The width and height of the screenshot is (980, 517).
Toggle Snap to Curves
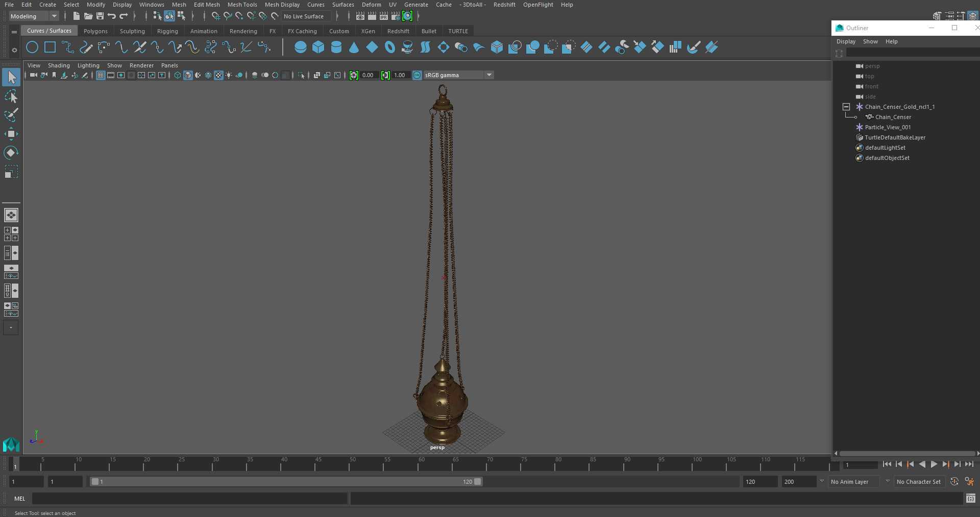pos(228,16)
